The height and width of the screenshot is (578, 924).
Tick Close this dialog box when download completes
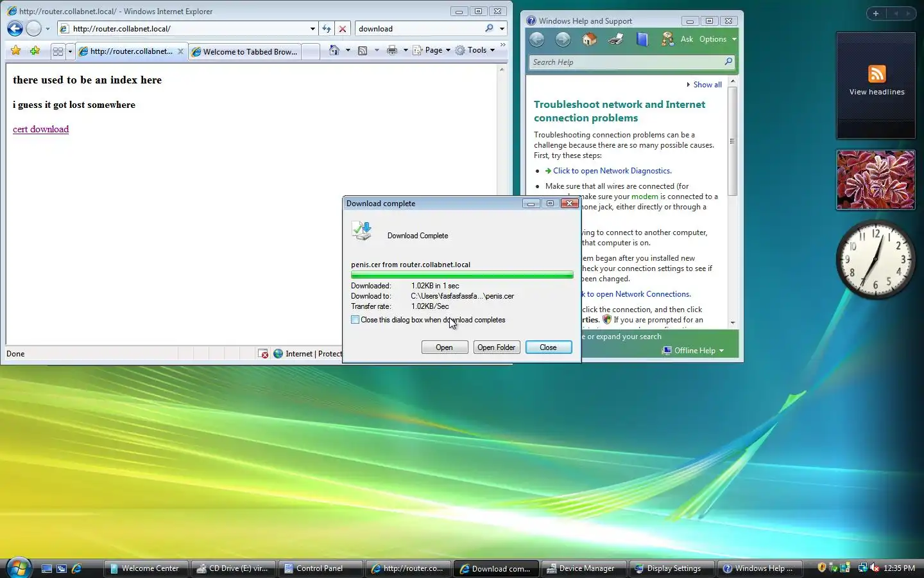[355, 320]
